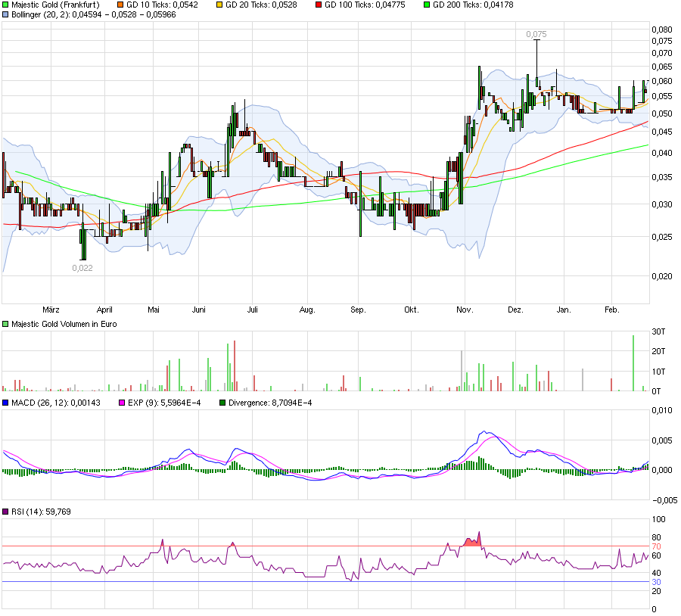Click the Bollinger values '0,04594 – 0,0528 – 0,05966'
The height and width of the screenshot is (616, 681).
click(x=124, y=15)
